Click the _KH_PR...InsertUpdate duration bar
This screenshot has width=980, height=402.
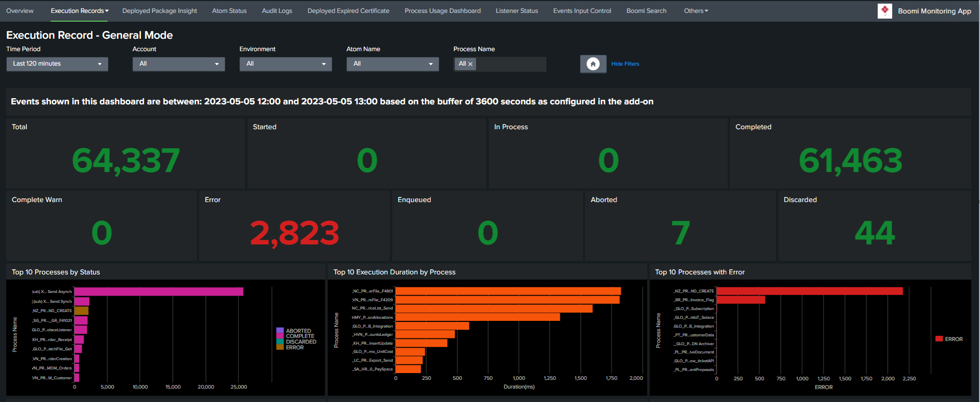[421, 343]
